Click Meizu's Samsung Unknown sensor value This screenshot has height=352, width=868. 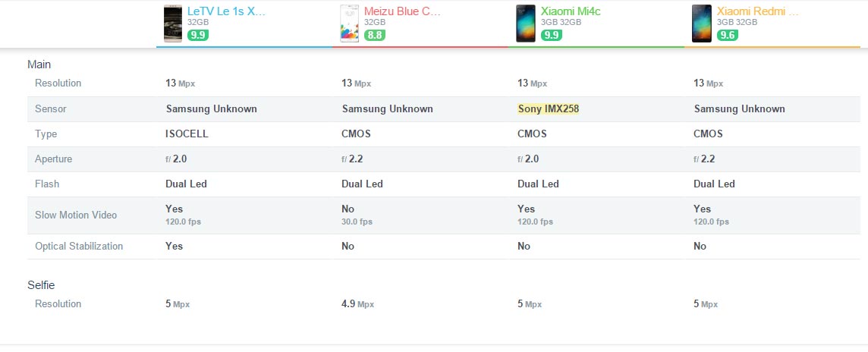(x=388, y=109)
